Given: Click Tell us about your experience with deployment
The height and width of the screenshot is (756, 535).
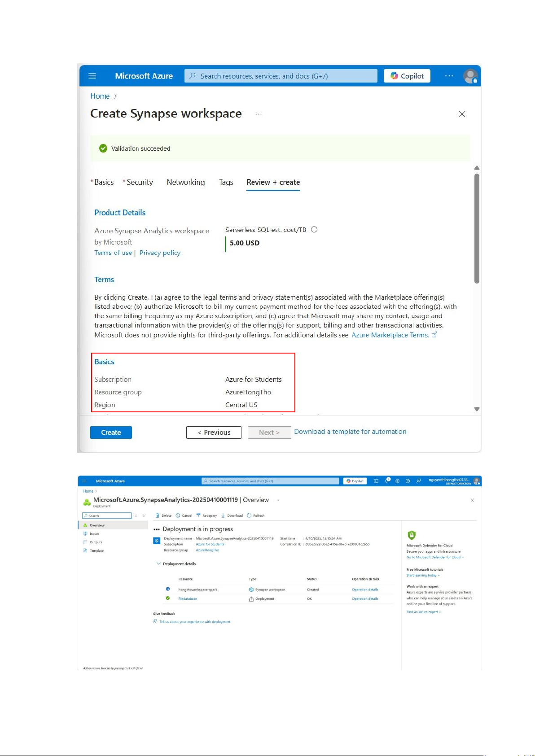Looking at the screenshot, I should pos(195,622).
